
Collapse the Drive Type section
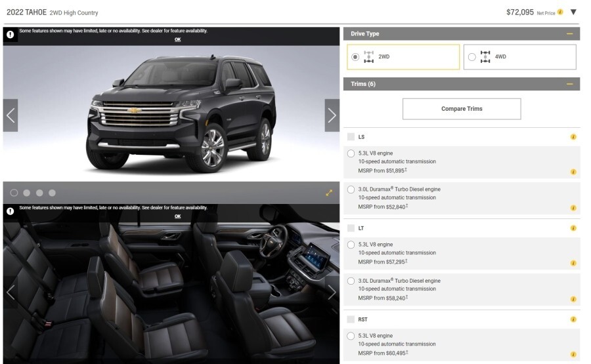click(569, 34)
